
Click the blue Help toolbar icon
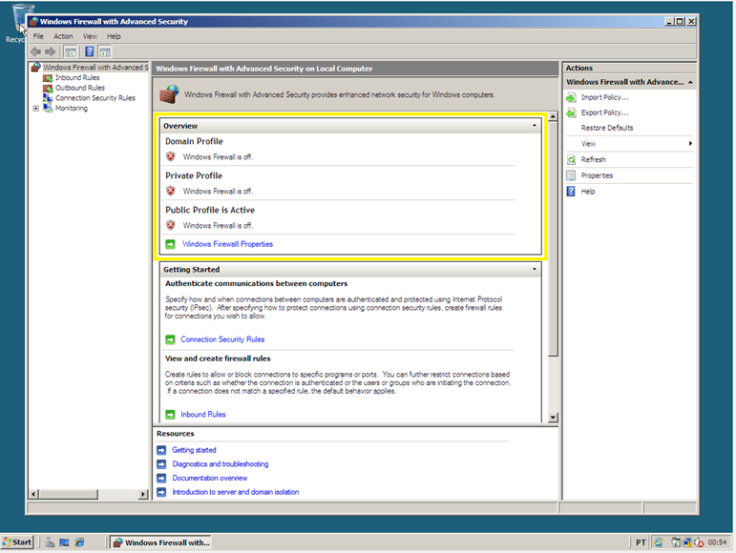[90, 51]
